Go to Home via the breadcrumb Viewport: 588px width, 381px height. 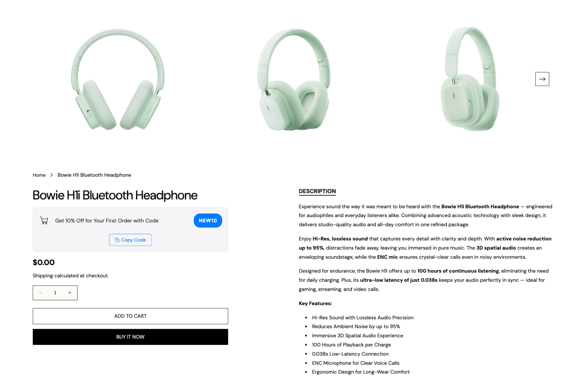pos(39,175)
